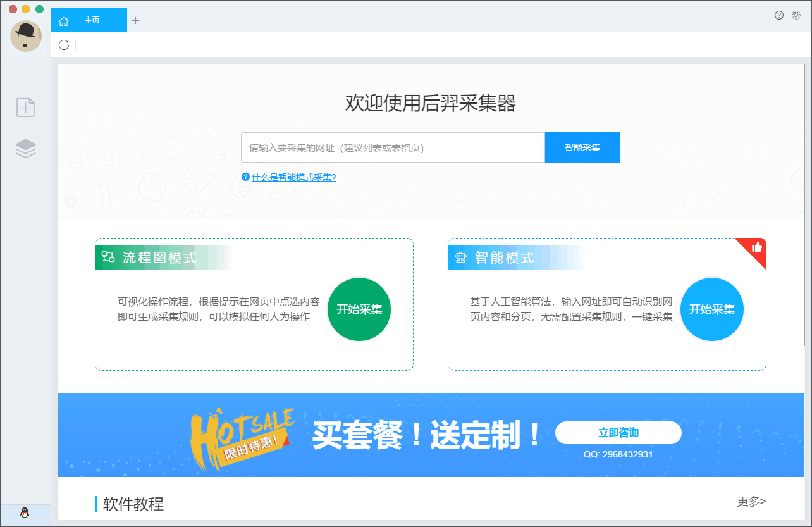812x527 pixels.
Task: Open the help icon at top right
Action: pos(779,15)
